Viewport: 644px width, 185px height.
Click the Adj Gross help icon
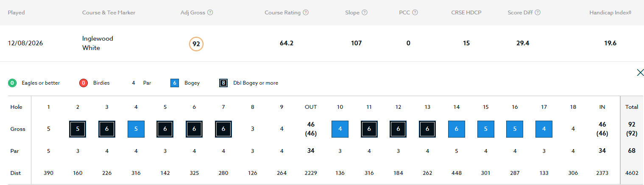click(210, 13)
